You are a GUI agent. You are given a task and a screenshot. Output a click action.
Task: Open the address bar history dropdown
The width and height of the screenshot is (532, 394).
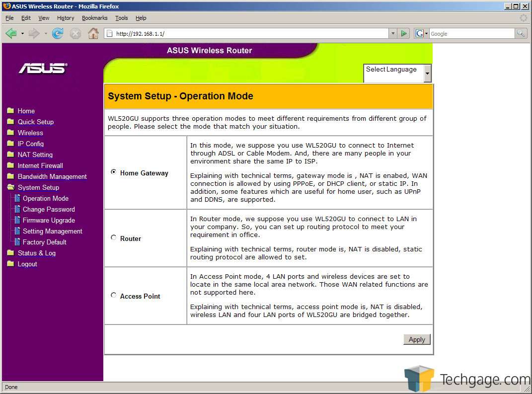(x=393, y=33)
